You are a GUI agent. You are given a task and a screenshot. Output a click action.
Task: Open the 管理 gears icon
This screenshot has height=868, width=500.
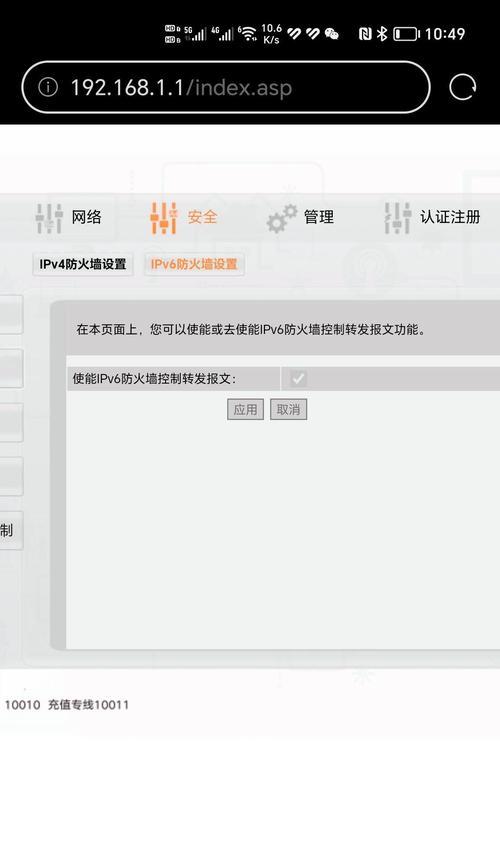point(282,218)
